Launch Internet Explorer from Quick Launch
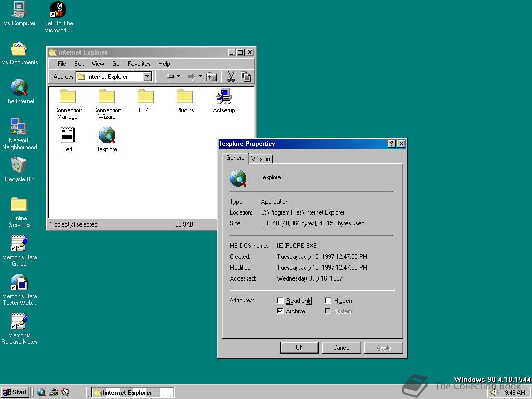Viewport: 532px width, 399px height. (42, 393)
